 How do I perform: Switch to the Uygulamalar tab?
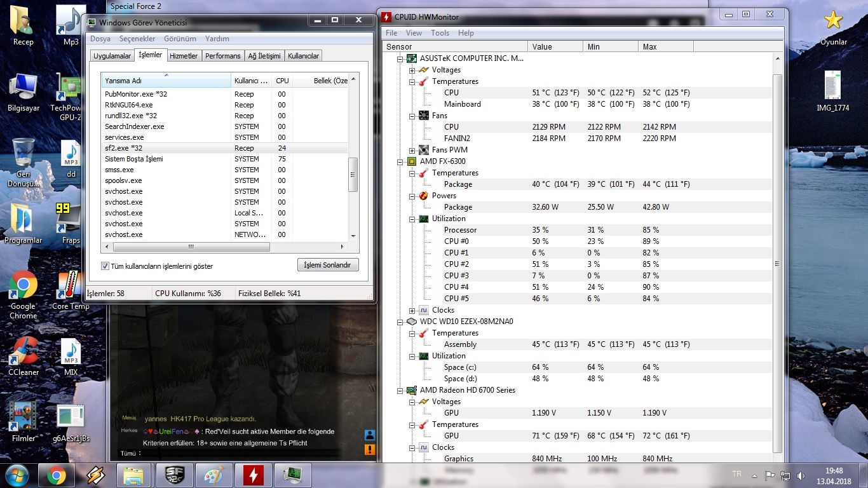point(112,56)
